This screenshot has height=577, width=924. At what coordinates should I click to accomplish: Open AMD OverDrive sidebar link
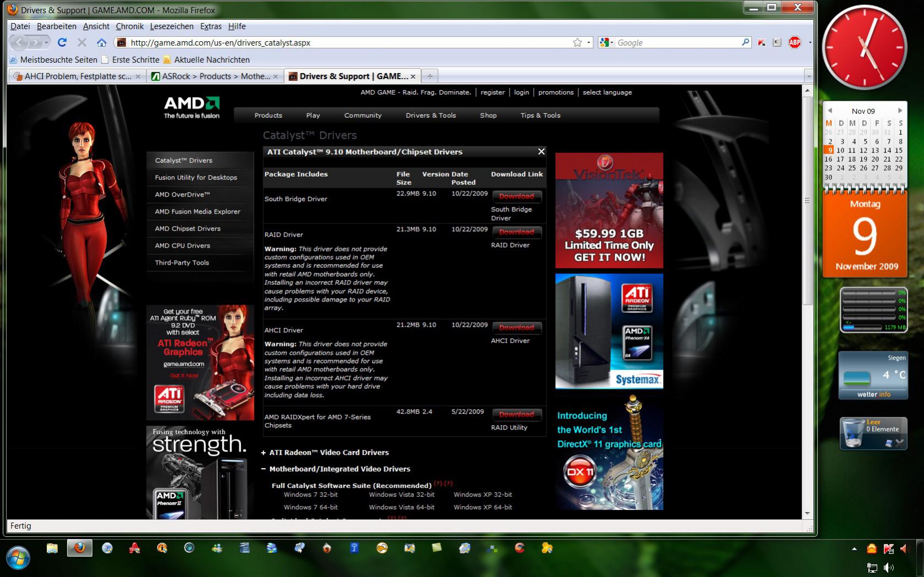click(x=182, y=194)
